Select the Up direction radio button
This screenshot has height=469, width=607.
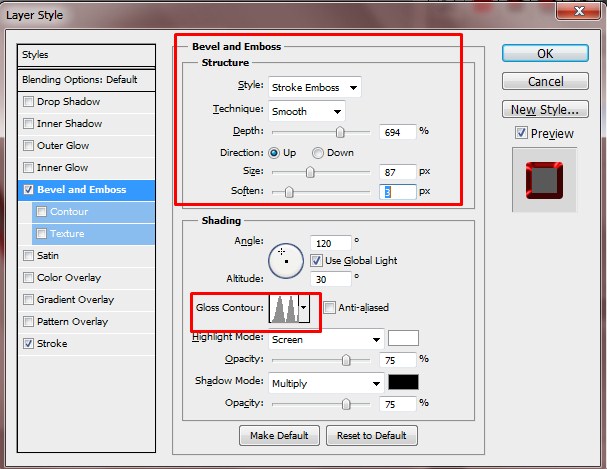coord(274,153)
